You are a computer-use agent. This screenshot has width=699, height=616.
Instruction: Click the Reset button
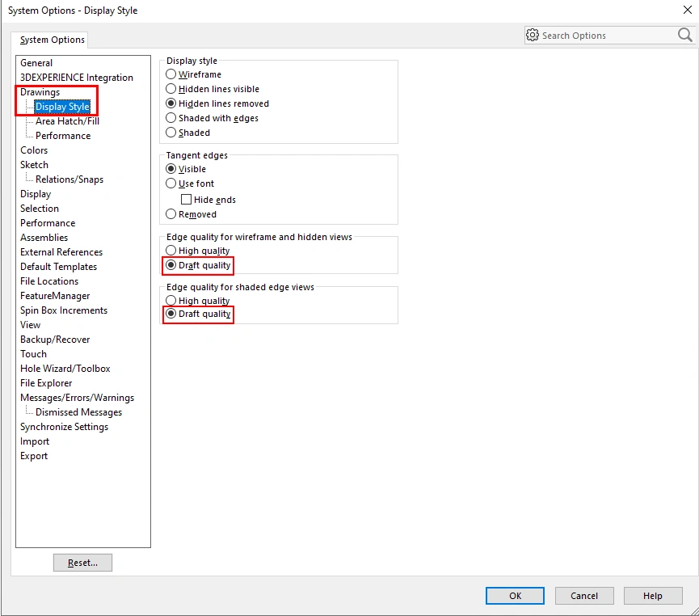(x=82, y=562)
